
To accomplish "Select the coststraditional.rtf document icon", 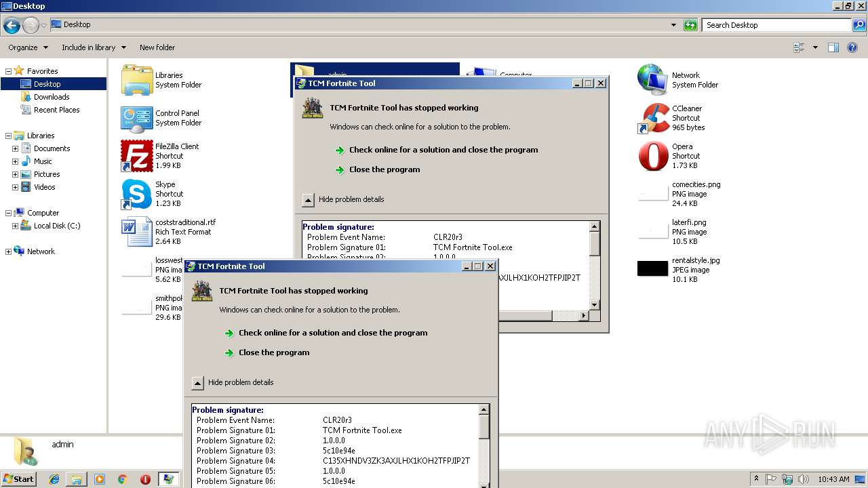I will pyautogui.click(x=137, y=232).
